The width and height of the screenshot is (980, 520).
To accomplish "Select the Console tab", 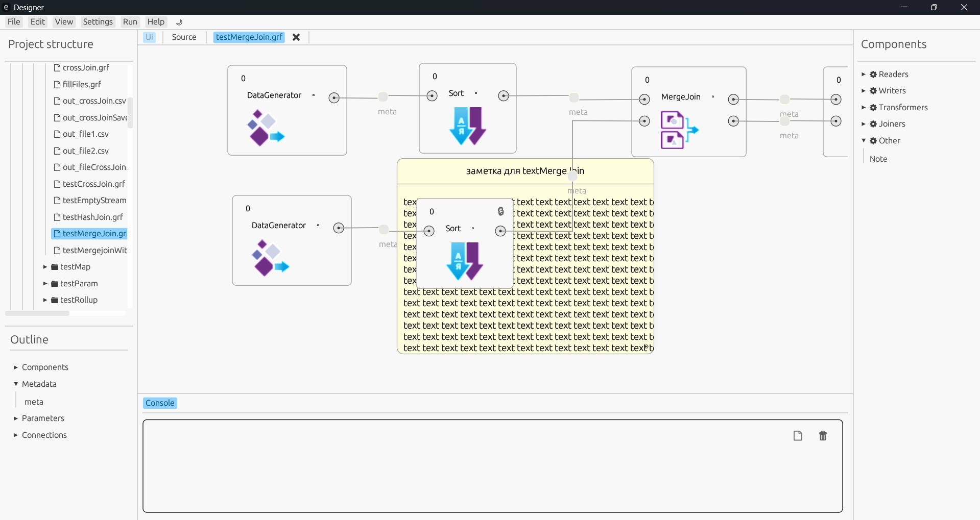I will 160,403.
